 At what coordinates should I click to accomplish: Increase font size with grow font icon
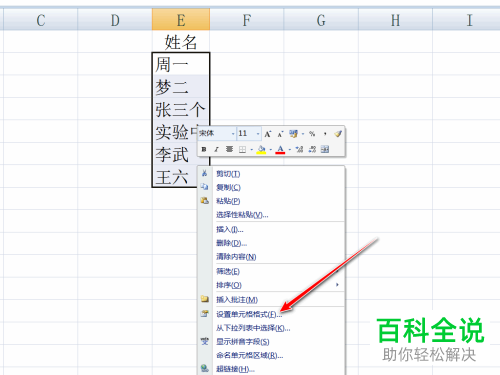coord(268,134)
